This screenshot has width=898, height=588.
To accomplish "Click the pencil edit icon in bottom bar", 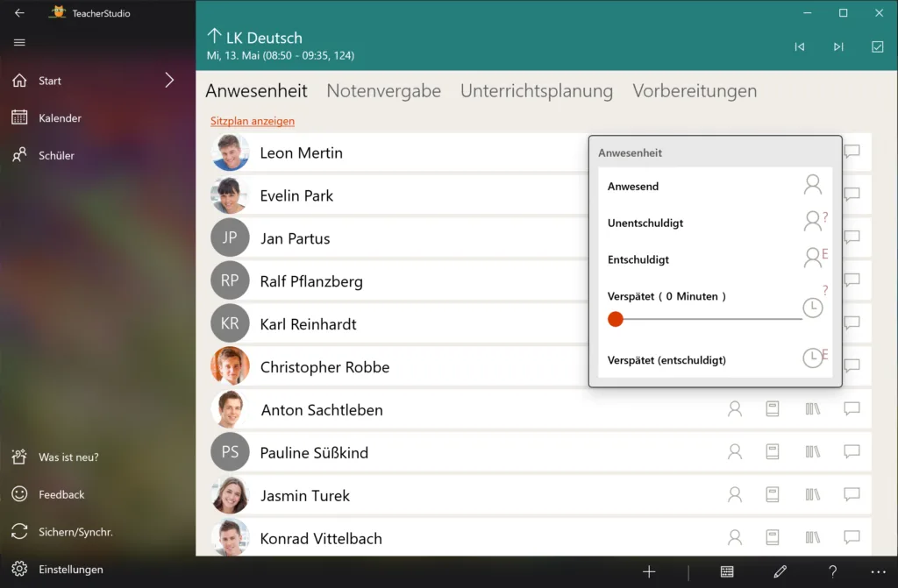I will (x=780, y=571).
